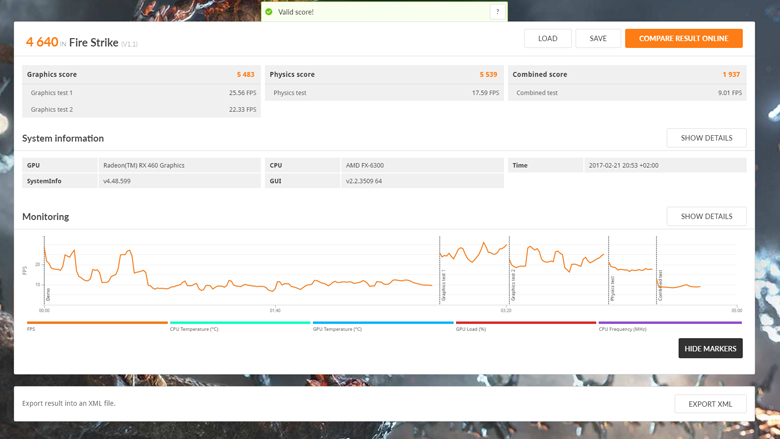Select the Combined score header row
This screenshot has width=780, height=439.
tap(626, 75)
